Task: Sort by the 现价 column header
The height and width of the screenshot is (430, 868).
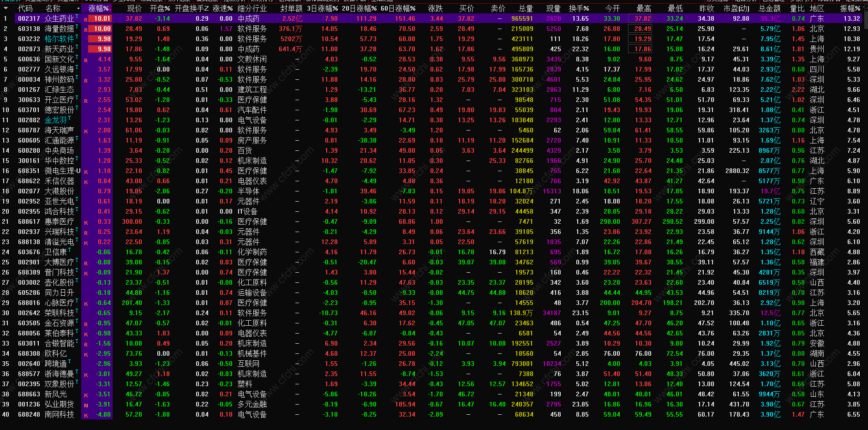Action: pos(134,8)
